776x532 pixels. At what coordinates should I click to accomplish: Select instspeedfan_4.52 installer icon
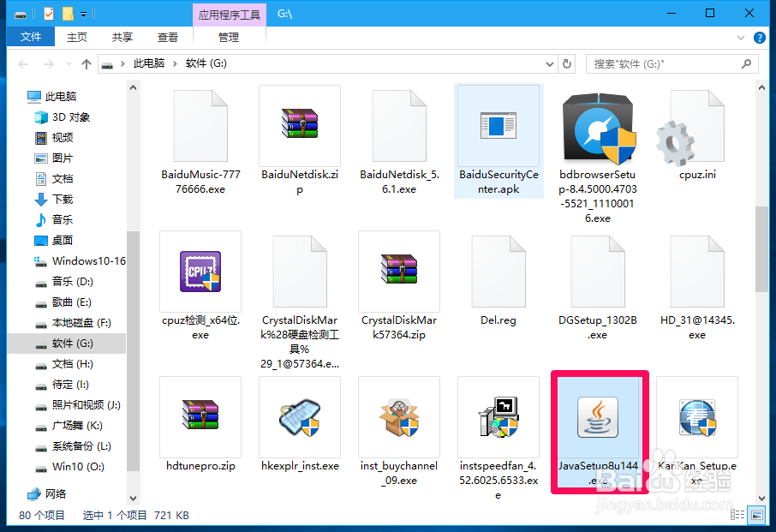click(498, 416)
